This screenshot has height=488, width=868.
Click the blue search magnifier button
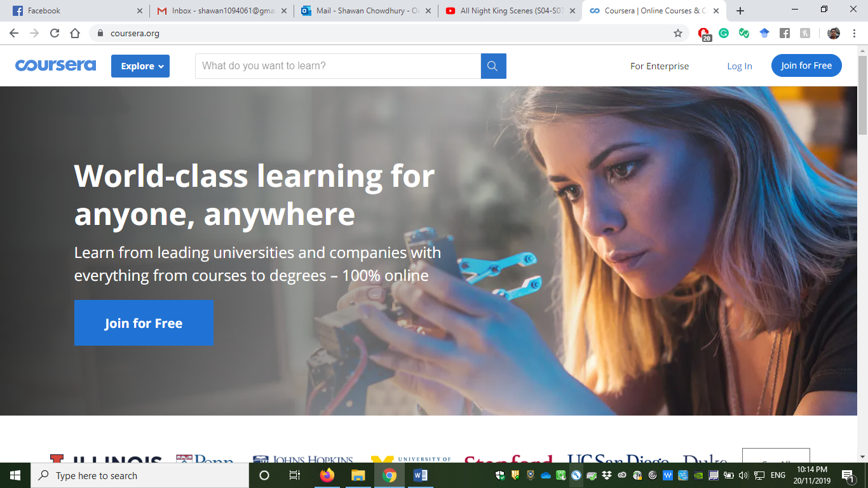point(493,66)
